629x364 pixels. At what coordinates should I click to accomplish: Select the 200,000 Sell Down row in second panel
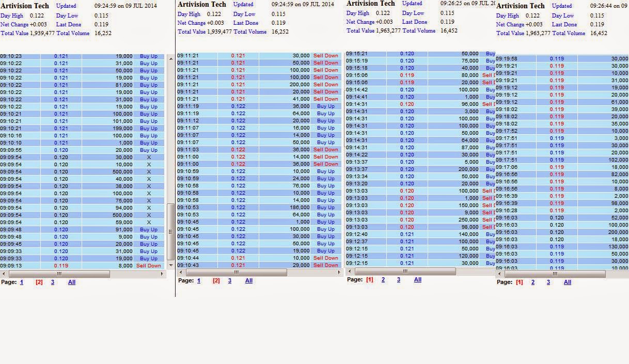coord(259,85)
